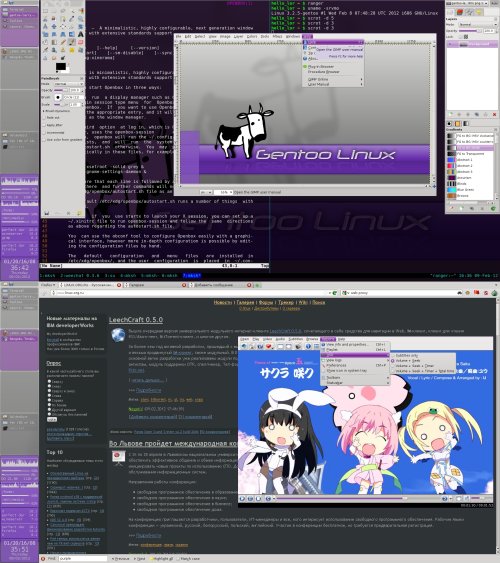
Task: Open the Patterns tab in lower dock
Action: 458,124
